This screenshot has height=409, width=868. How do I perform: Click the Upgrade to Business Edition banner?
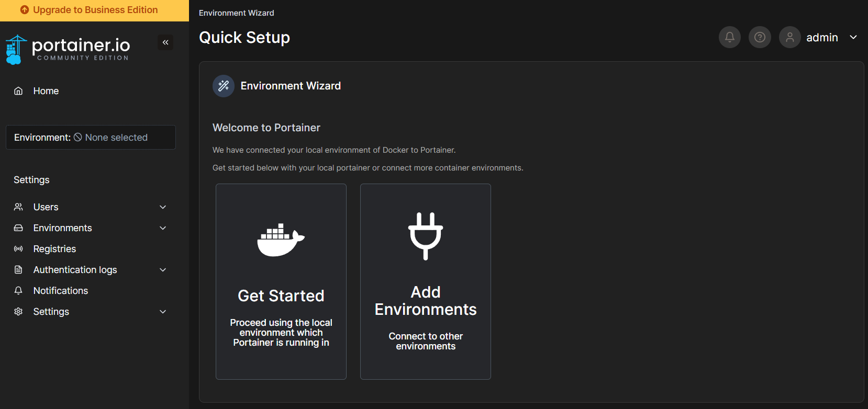(x=94, y=10)
